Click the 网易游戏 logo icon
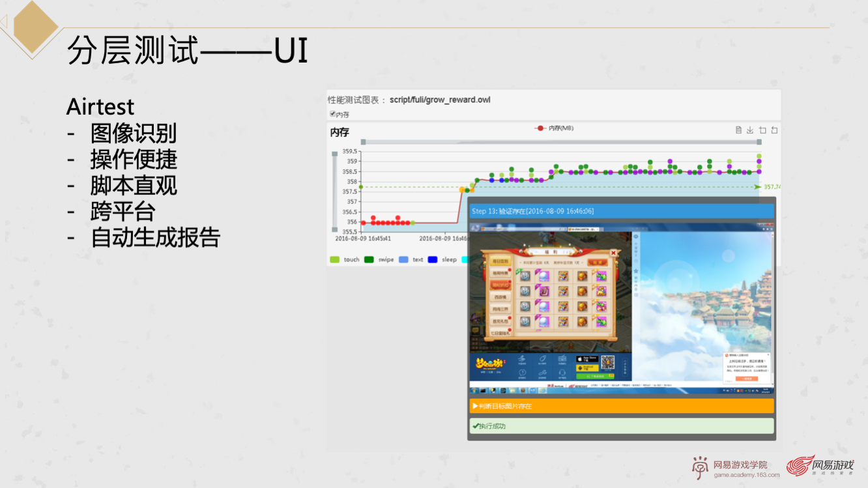Viewport: 868px width, 488px height. (800, 466)
